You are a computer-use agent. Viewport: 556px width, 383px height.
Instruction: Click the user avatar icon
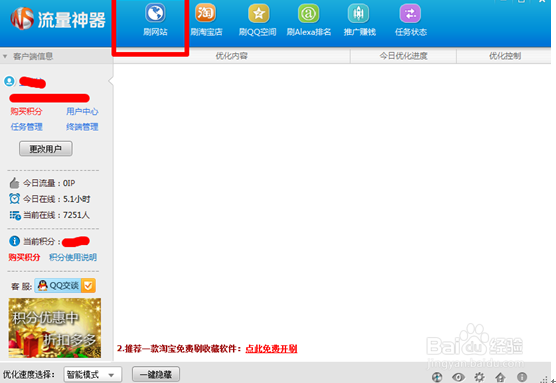coord(9,81)
